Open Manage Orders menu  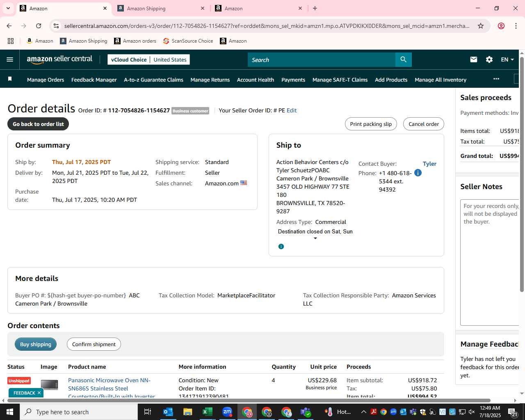tap(46, 80)
